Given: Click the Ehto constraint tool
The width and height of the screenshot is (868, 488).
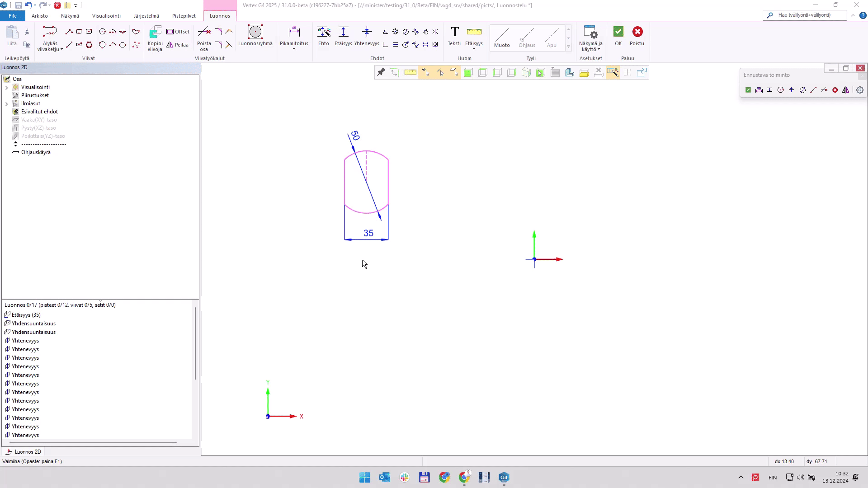Looking at the screenshot, I should (x=323, y=32).
